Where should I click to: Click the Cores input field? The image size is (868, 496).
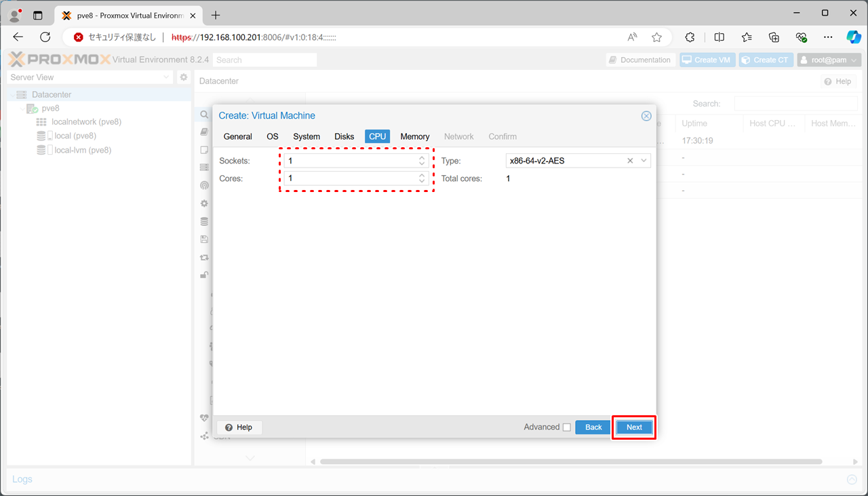pyautogui.click(x=351, y=178)
